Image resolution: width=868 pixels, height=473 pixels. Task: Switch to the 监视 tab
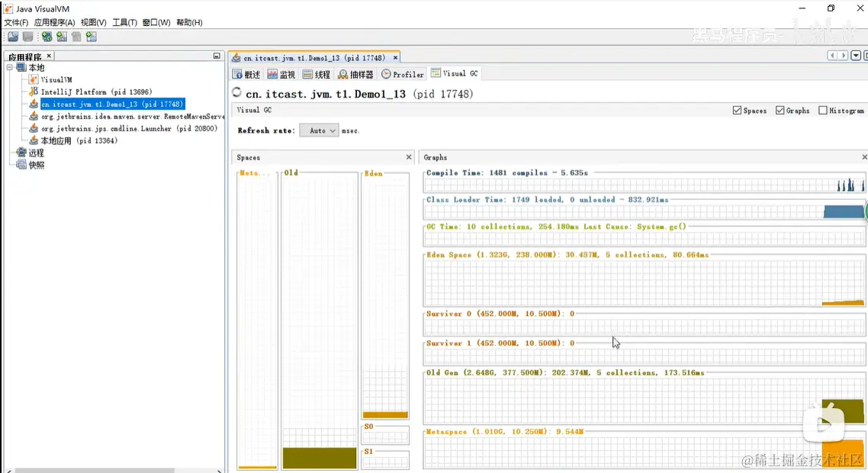coord(281,74)
